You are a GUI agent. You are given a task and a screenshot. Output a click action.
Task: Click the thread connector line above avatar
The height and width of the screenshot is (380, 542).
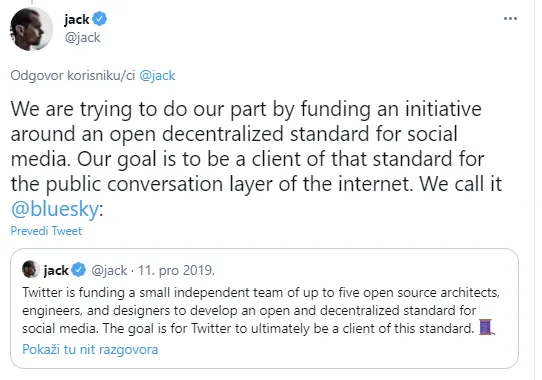(x=31, y=2)
